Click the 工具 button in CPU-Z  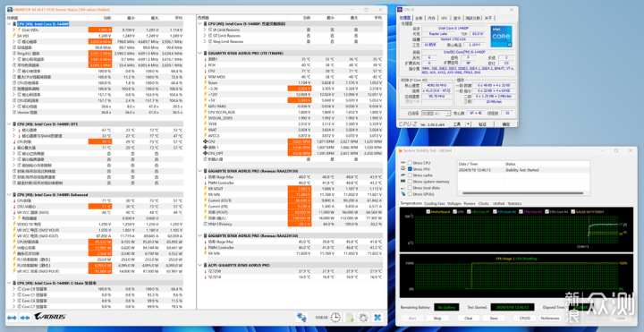tap(457, 124)
